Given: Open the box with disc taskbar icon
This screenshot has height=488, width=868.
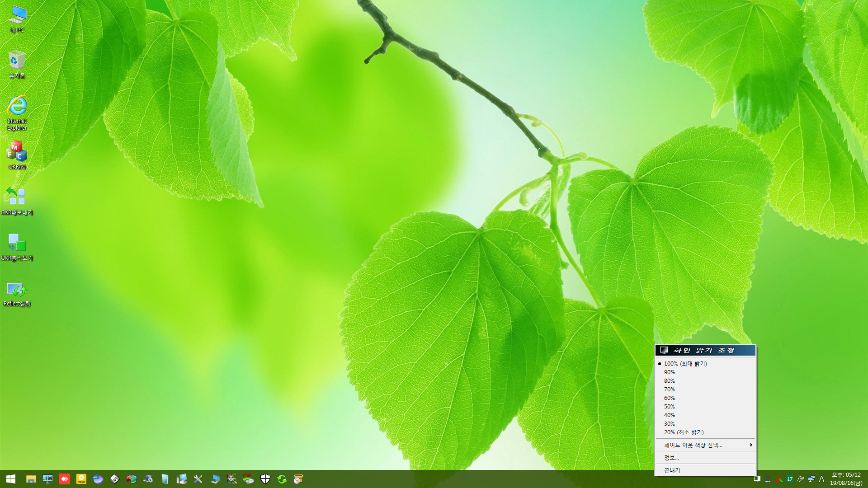Looking at the screenshot, I should tap(298, 479).
